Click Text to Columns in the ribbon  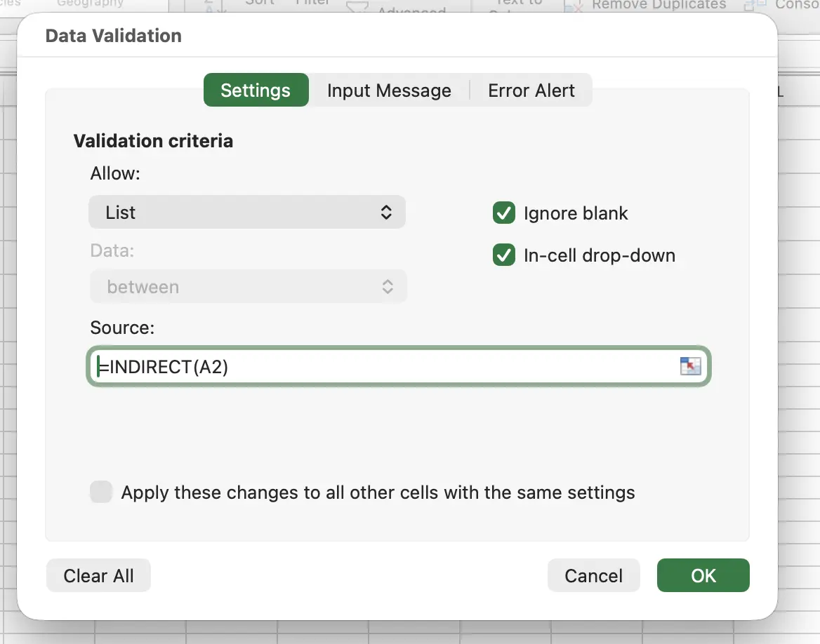pyautogui.click(x=518, y=4)
